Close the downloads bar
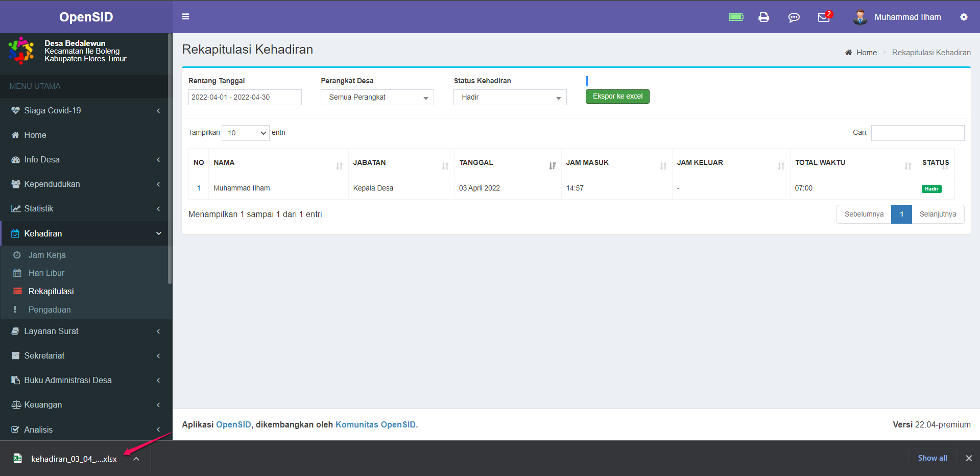This screenshot has width=980, height=476. [x=969, y=458]
